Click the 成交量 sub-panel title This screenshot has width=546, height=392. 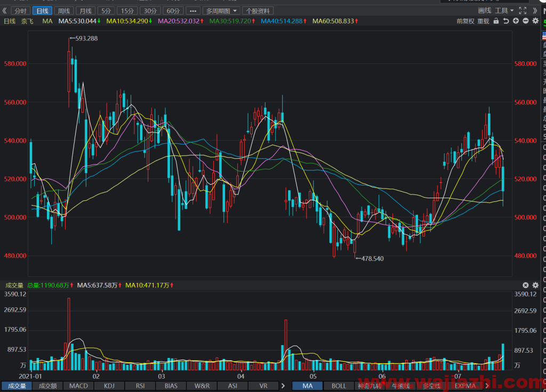[x=14, y=285]
